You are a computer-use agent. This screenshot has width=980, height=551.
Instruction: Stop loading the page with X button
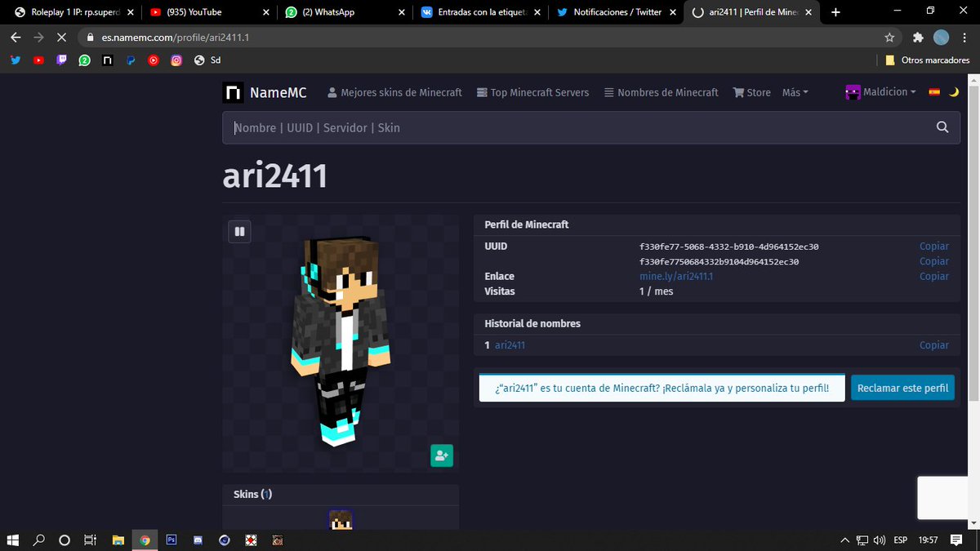(61, 37)
